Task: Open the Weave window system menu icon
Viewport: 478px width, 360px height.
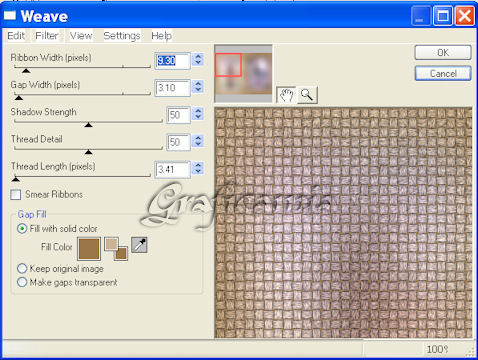Action: (10, 16)
